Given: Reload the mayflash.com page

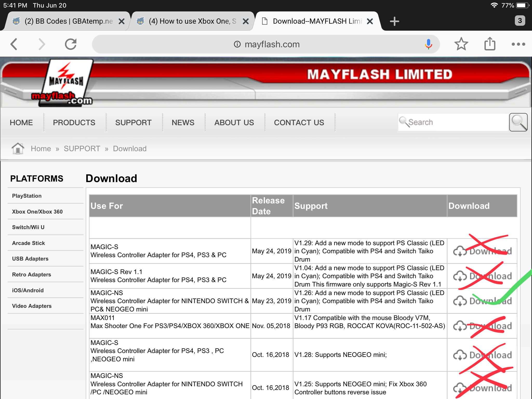Looking at the screenshot, I should [71, 44].
